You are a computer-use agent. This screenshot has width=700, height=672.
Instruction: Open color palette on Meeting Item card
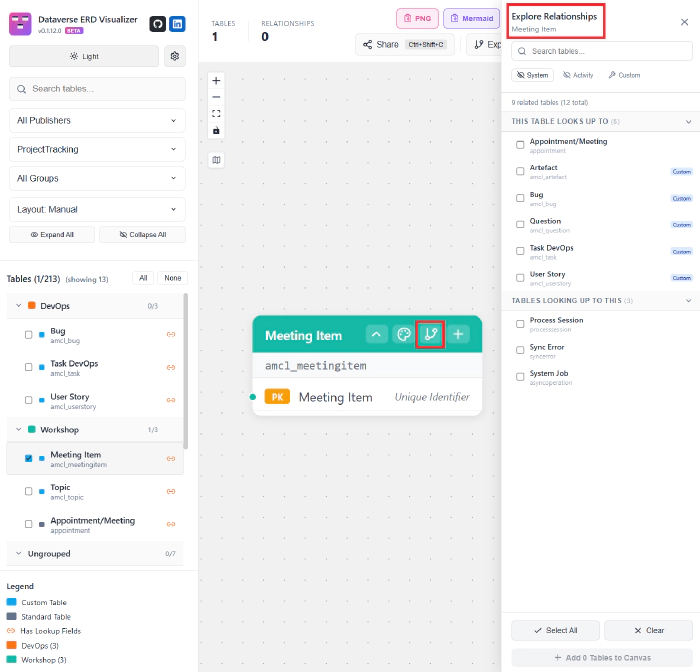404,335
